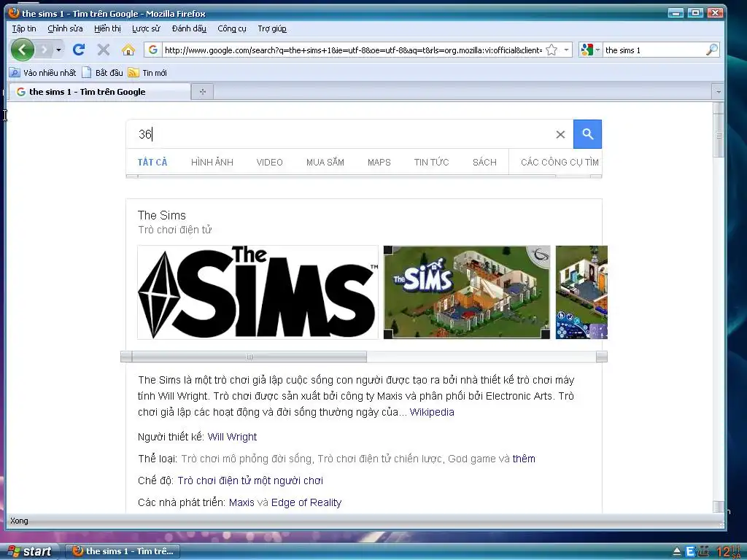The image size is (747, 560).
Task: Switch to MUA SẮM results tab
Action: pyautogui.click(x=325, y=162)
